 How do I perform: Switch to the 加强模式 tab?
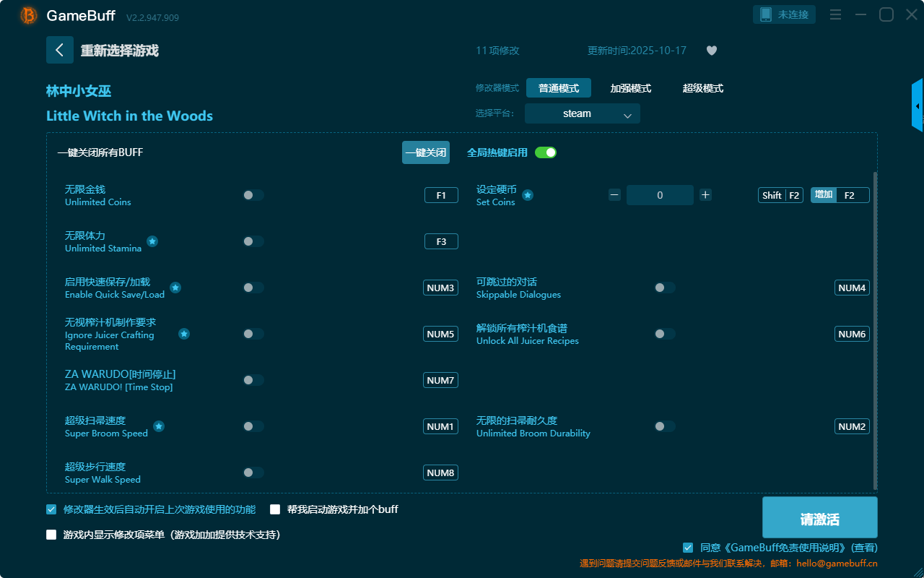coord(630,88)
